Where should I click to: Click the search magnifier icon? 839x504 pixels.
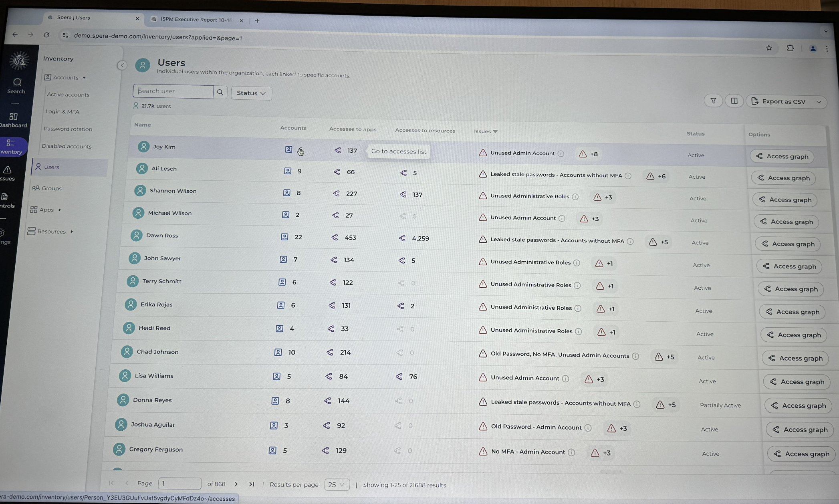[x=220, y=93]
